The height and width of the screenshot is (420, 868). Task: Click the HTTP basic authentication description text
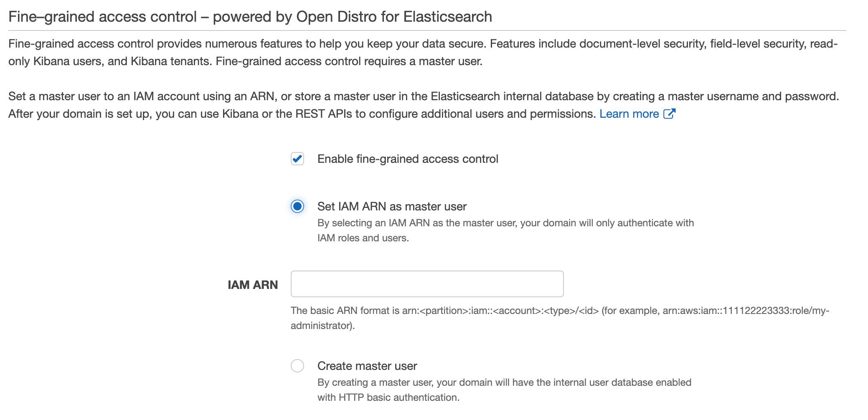[x=504, y=390]
